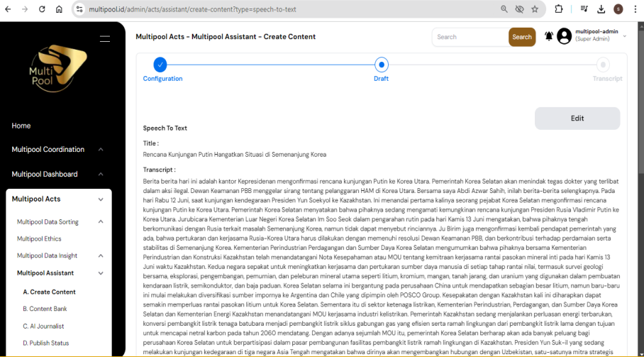This screenshot has width=644, height=357.
Task: Click the page breadcrumb 'Multipool Acts - Multipool Assistant - Create Content'
Action: tap(226, 37)
